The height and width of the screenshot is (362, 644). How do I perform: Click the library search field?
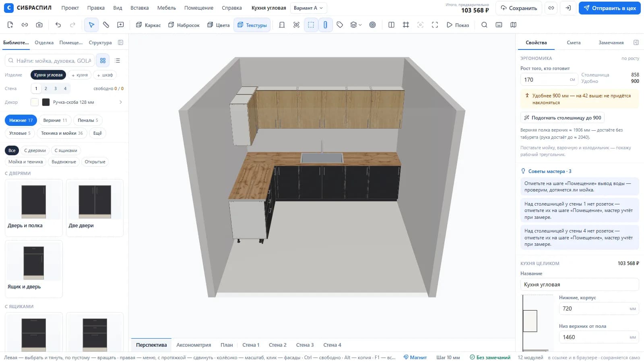(x=50, y=61)
